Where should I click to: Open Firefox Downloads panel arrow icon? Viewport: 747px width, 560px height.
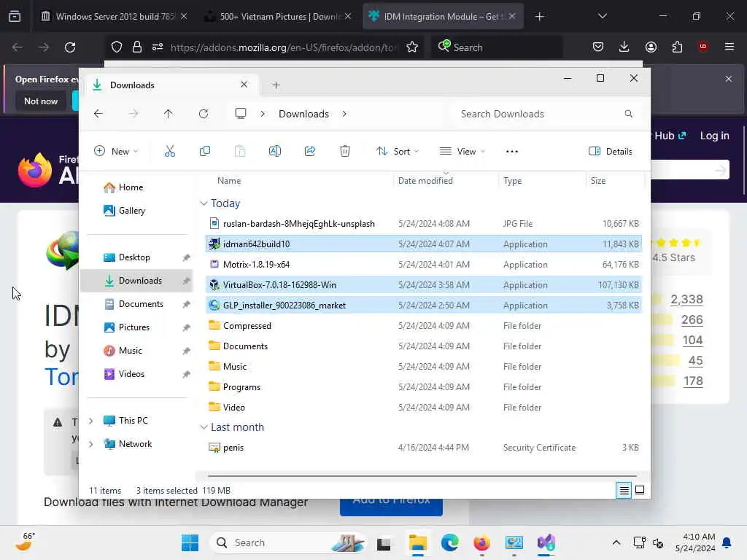pos(624,47)
